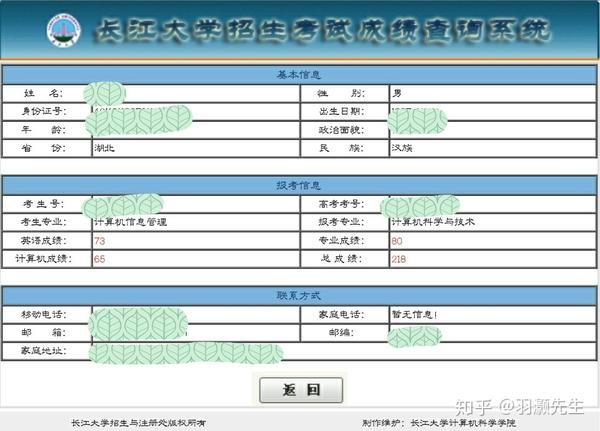Viewport: 600px width, 431px height.
Task: Click the 移动电话 label
Action: point(43,315)
